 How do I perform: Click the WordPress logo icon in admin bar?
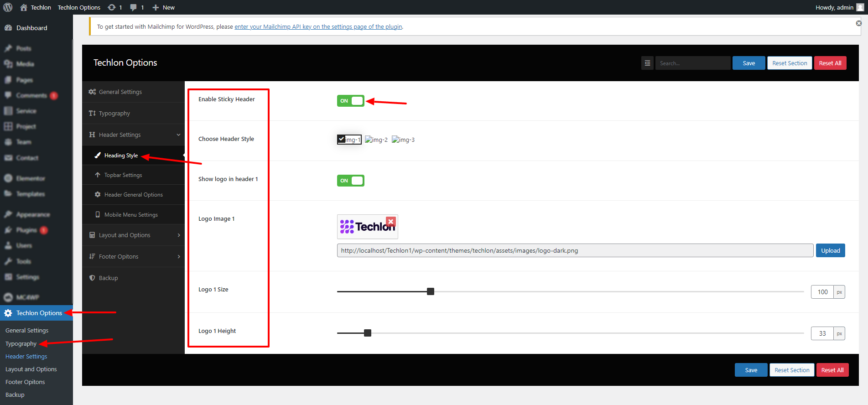(8, 7)
